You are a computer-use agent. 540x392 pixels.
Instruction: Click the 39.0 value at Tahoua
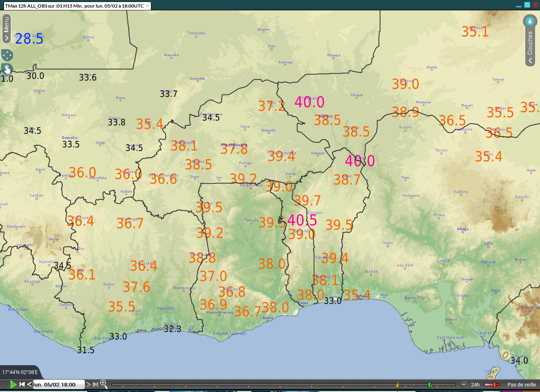[x=406, y=84]
